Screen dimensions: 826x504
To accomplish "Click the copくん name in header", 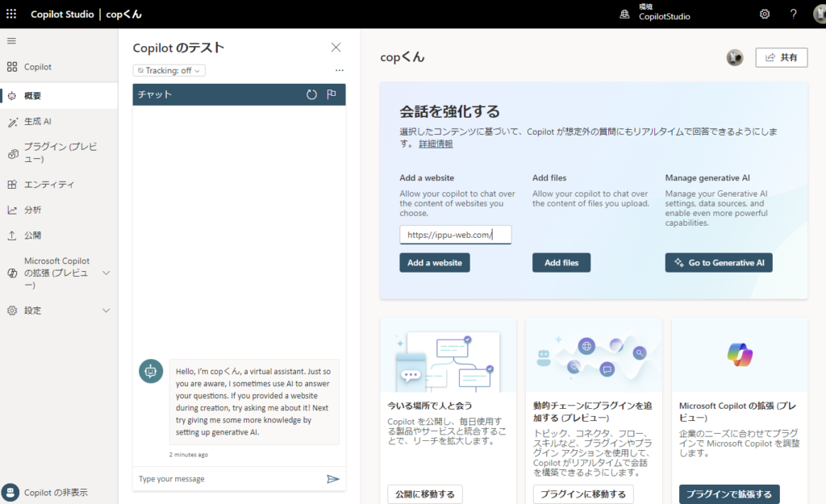I will coord(123,15).
